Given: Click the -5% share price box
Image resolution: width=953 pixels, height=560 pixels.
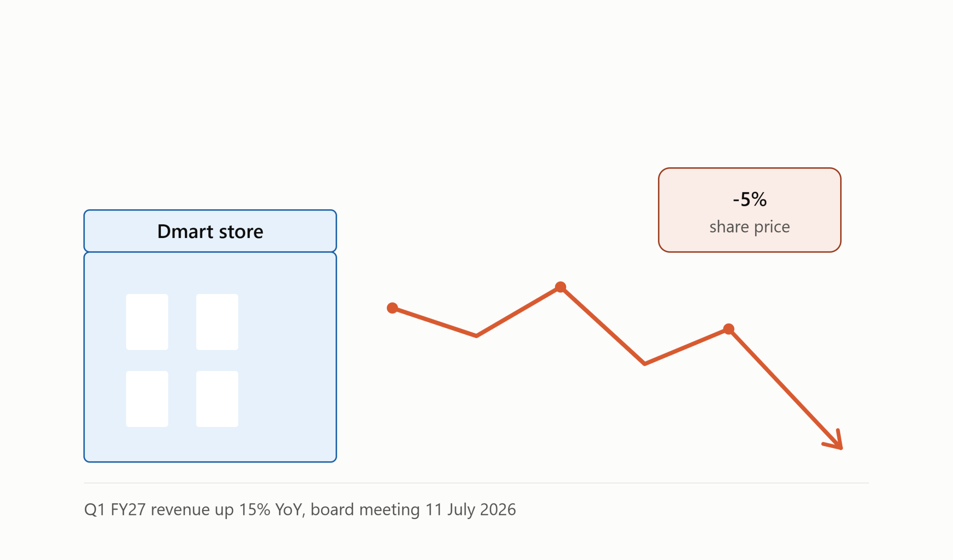Looking at the screenshot, I should coord(749,210).
